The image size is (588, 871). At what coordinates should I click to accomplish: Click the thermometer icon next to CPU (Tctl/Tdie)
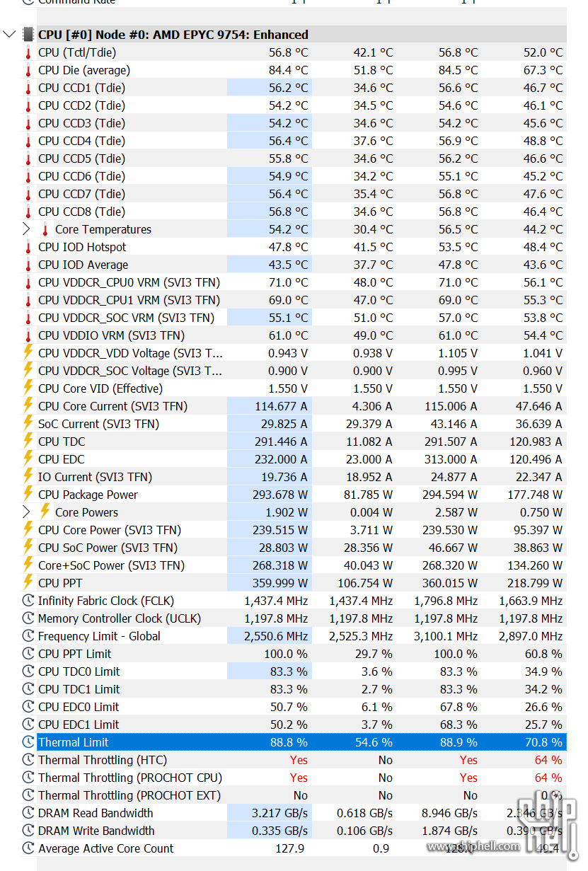click(28, 52)
